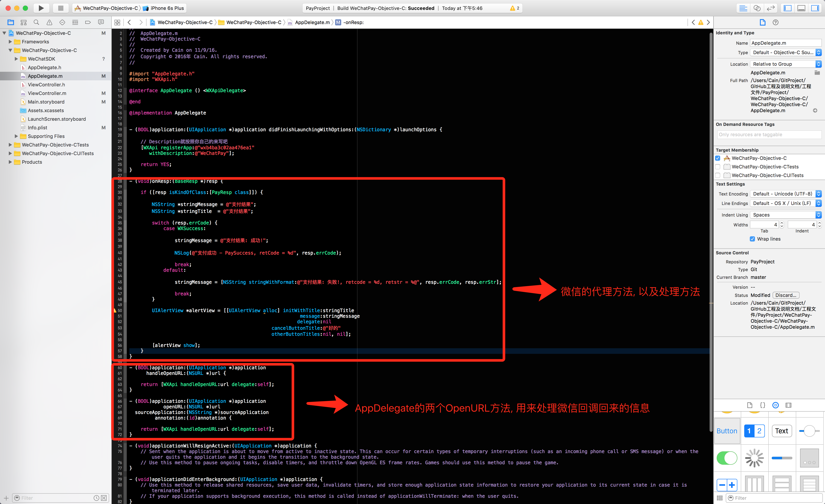Viewport: 825px width, 504px height.
Task: Click the -onResp: jump bar item
Action: (x=353, y=22)
